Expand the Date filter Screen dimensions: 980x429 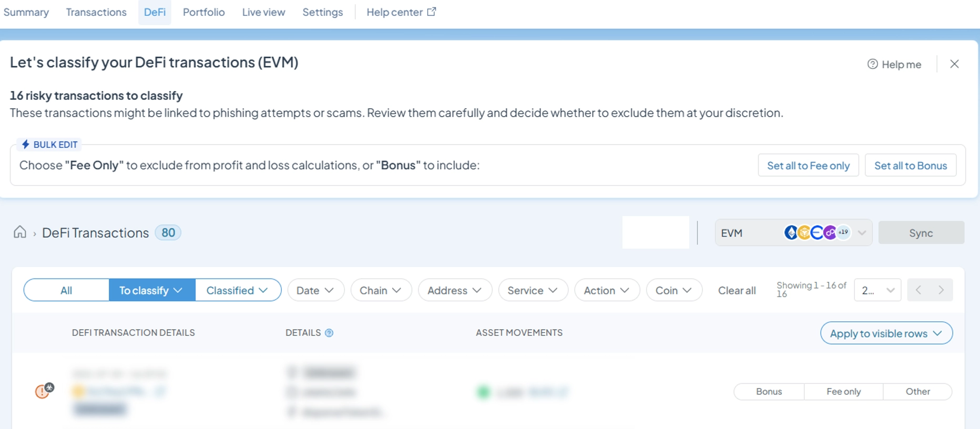(x=315, y=290)
